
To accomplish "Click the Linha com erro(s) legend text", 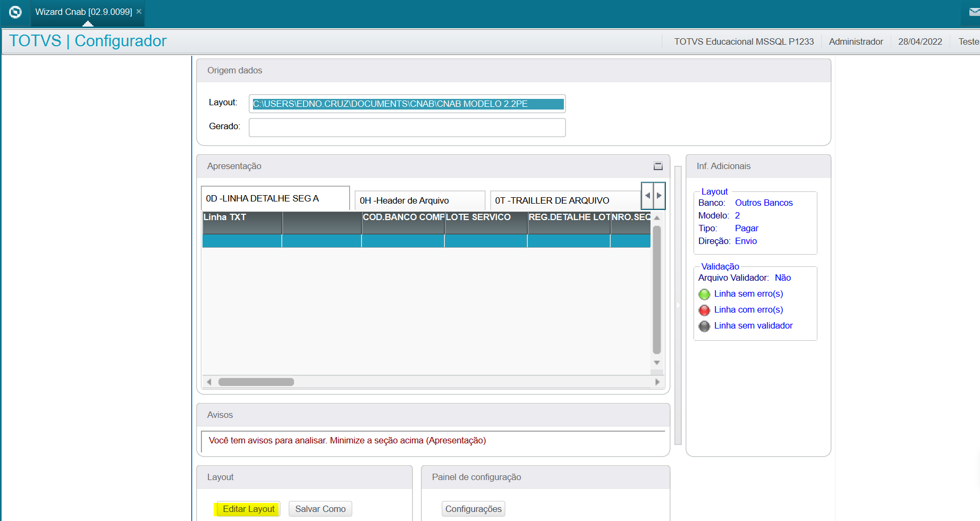I will (x=748, y=309).
